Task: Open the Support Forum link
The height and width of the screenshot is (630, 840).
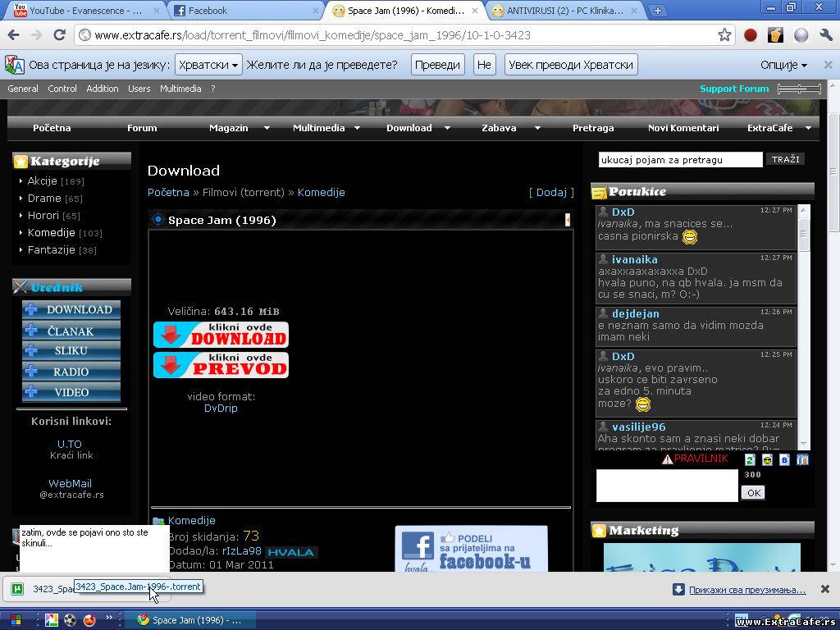Action: (x=734, y=89)
